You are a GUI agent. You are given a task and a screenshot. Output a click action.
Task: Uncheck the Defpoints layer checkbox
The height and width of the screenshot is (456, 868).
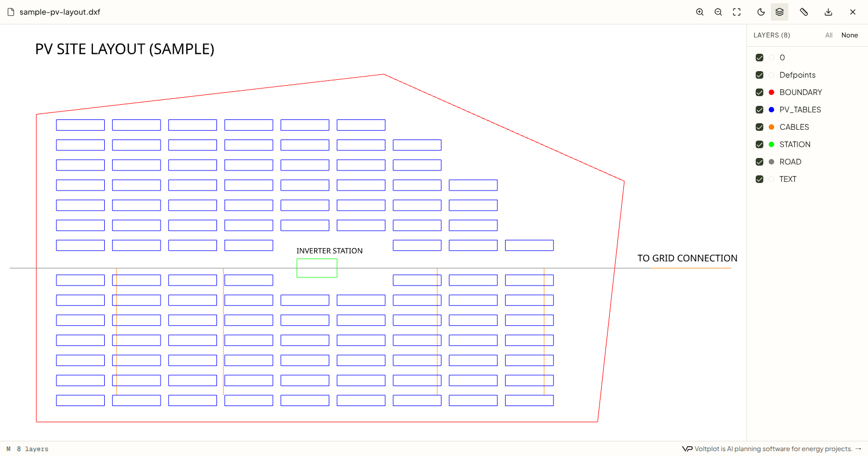pos(759,75)
